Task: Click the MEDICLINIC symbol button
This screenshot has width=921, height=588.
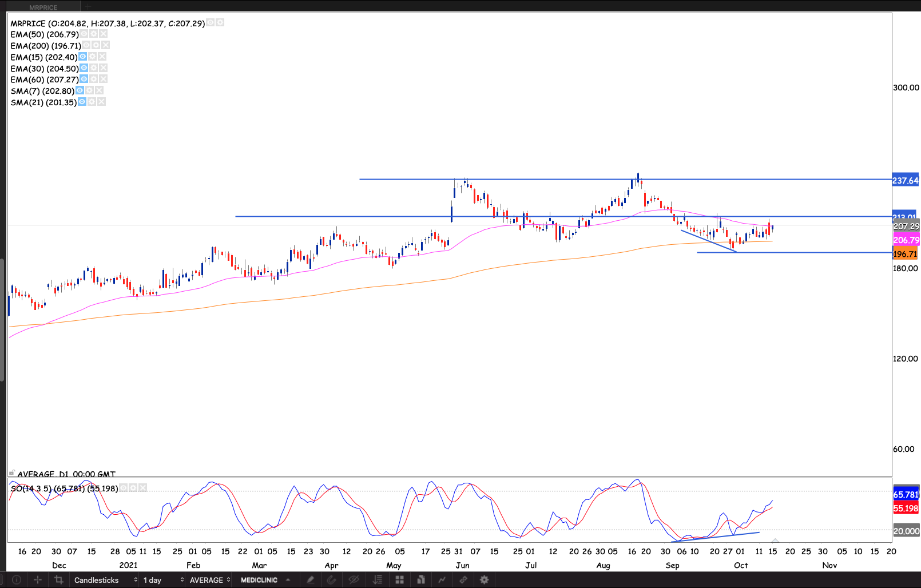Action: coord(259,580)
